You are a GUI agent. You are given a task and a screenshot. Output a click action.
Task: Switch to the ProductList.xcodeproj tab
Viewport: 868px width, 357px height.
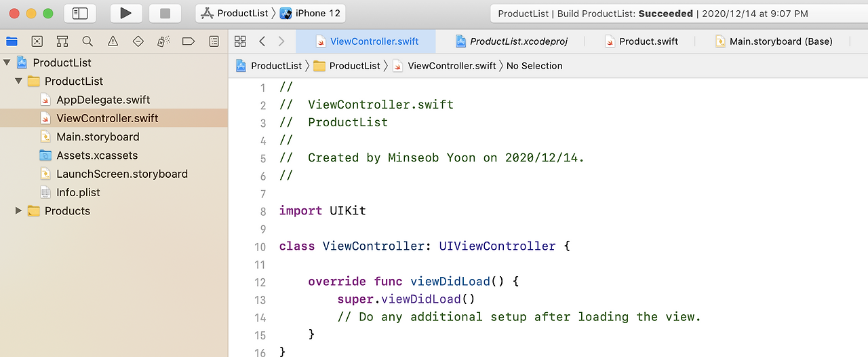[511, 41]
